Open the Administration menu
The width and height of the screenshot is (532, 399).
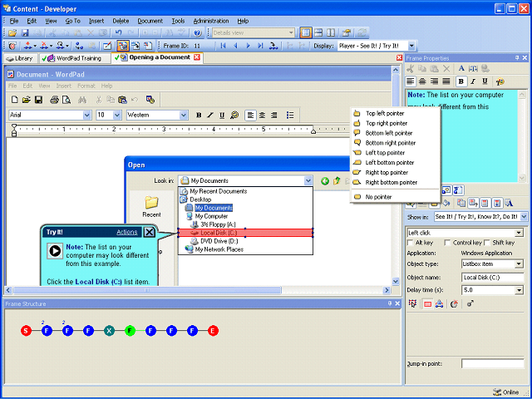pyautogui.click(x=211, y=21)
